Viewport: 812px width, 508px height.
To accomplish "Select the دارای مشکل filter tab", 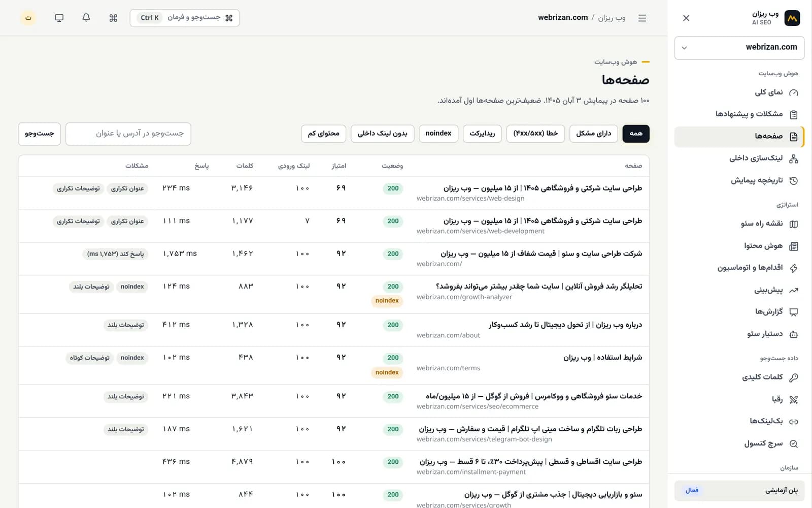I will [594, 134].
